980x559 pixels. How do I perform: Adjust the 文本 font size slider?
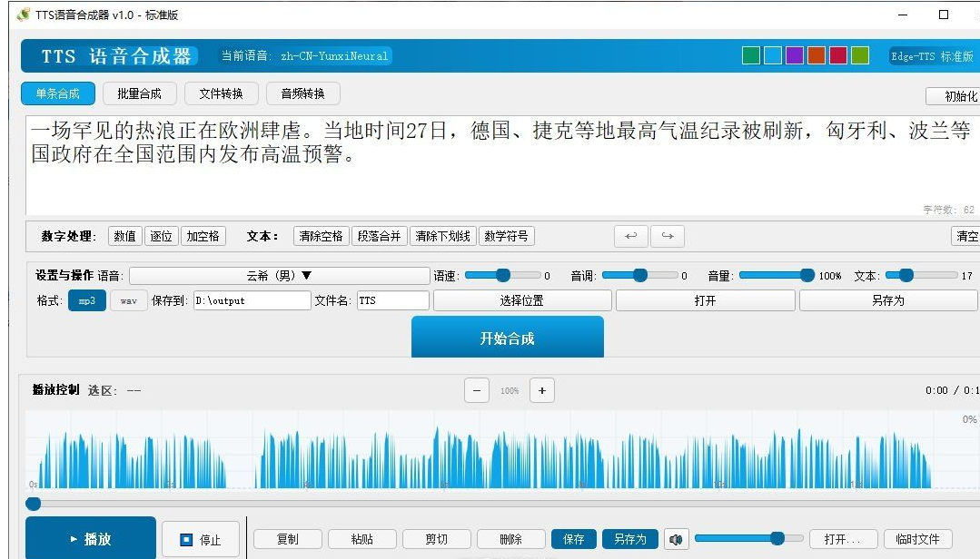tap(921, 276)
